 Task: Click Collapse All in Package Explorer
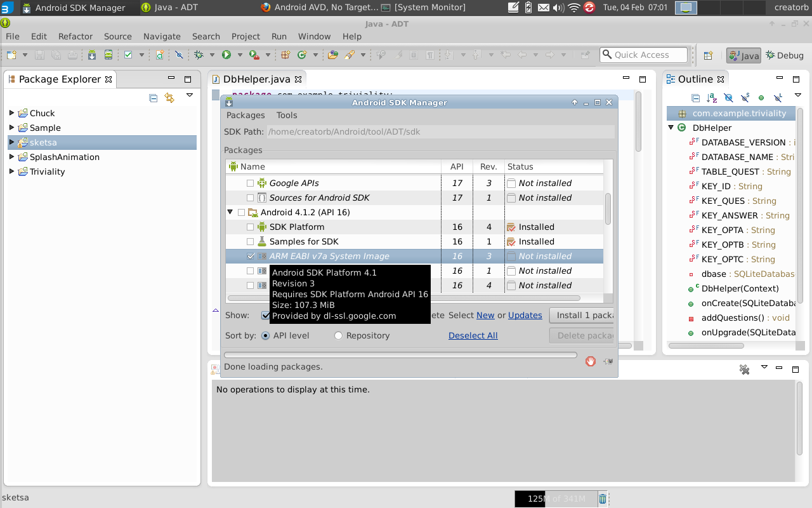pos(153,98)
